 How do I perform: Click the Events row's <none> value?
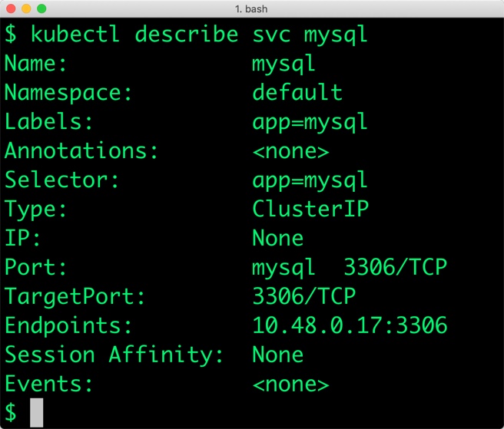coord(290,384)
